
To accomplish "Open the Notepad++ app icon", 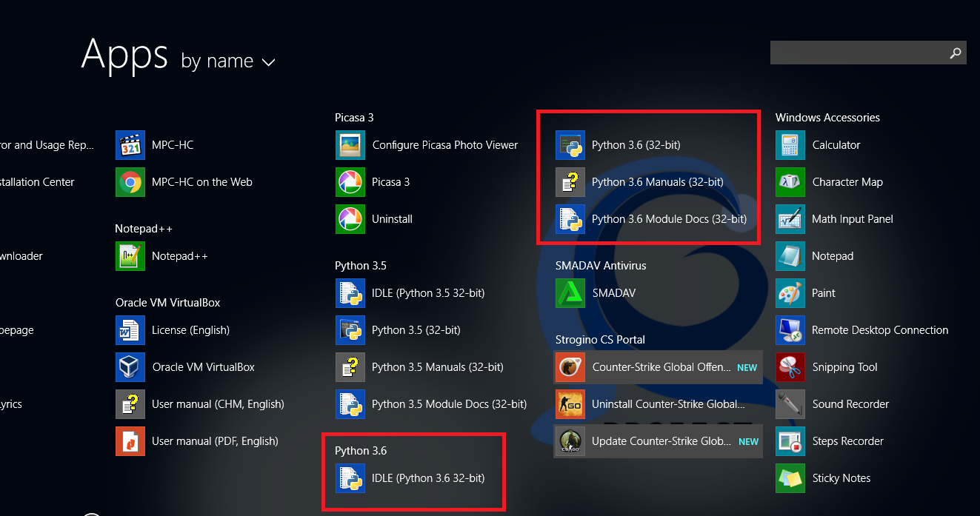I will point(130,256).
